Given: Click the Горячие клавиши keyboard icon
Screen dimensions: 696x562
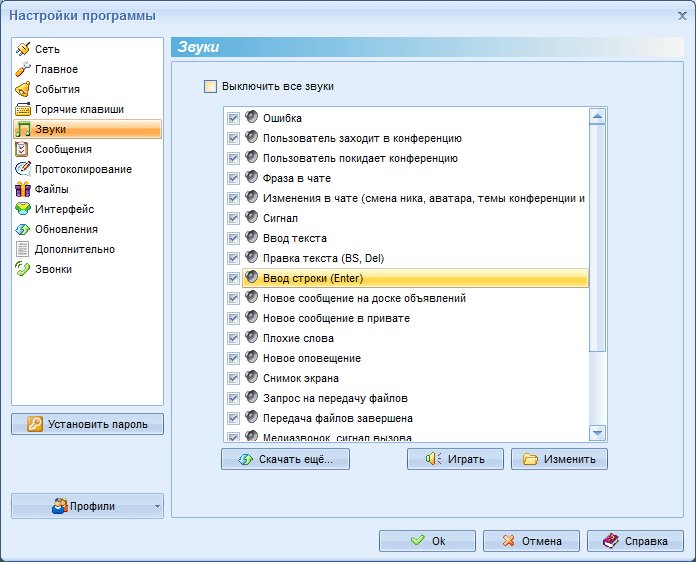Looking at the screenshot, I should [23, 109].
